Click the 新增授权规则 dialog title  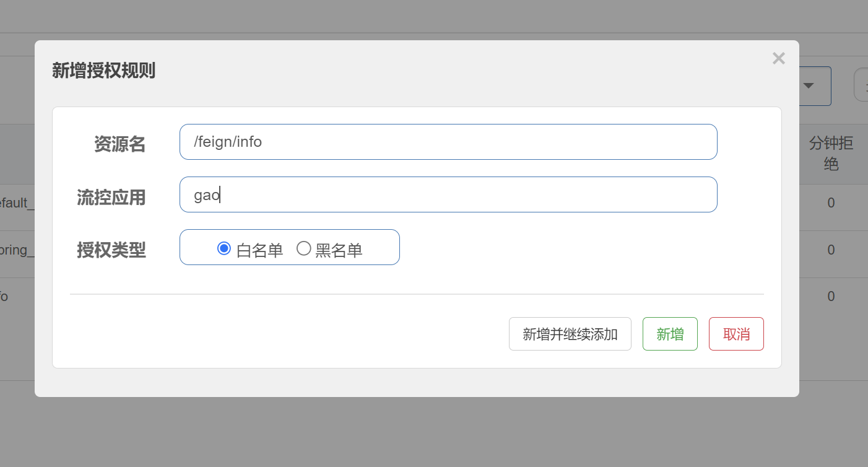point(103,71)
